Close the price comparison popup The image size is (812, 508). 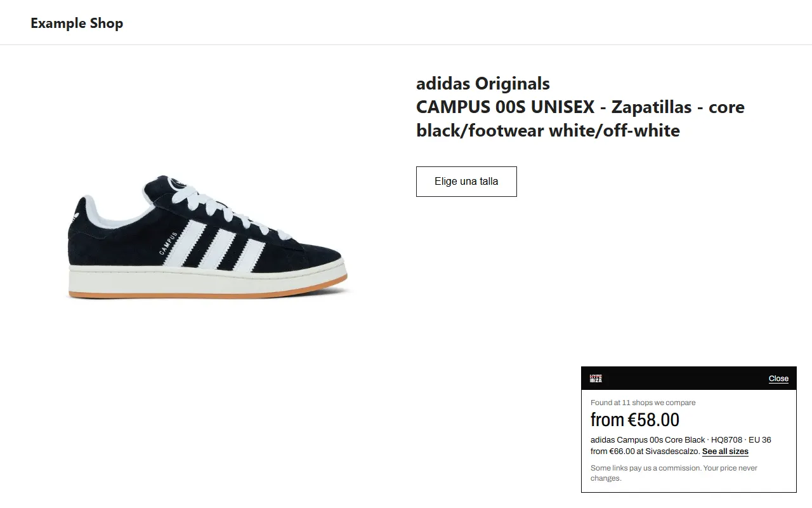778,378
